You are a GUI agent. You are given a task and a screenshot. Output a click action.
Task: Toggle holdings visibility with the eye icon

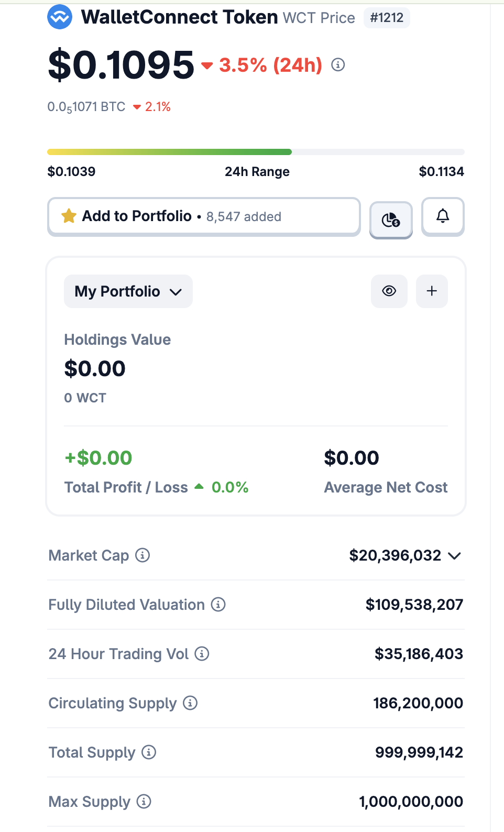pos(389,291)
